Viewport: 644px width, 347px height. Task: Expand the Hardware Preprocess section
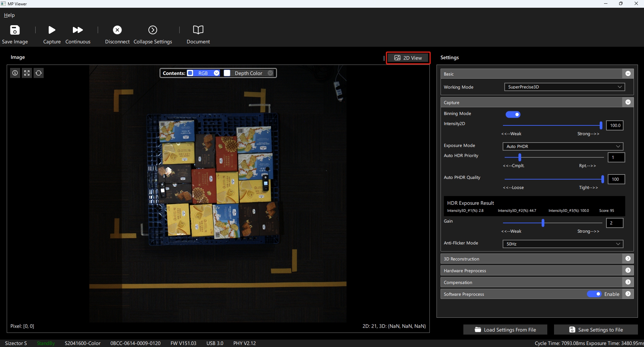click(x=628, y=270)
